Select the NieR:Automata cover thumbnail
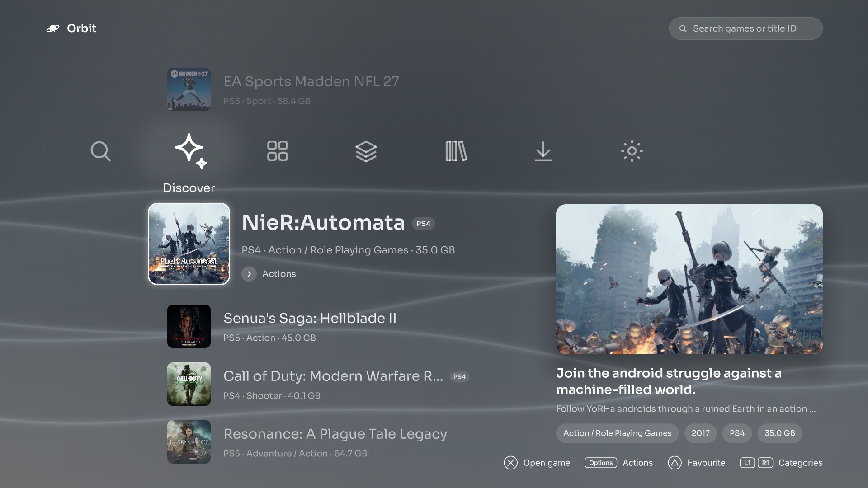The image size is (868, 488). pyautogui.click(x=189, y=244)
